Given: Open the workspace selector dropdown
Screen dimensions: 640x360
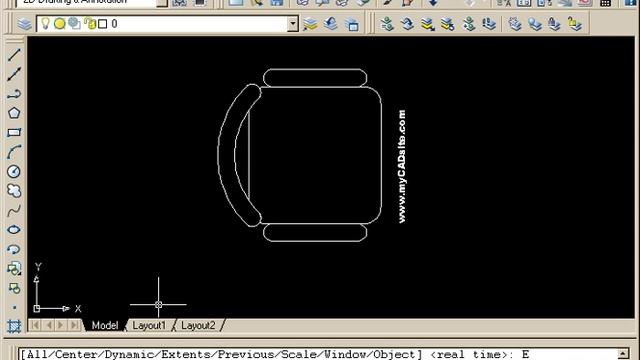Looking at the screenshot, I should coord(162,3).
